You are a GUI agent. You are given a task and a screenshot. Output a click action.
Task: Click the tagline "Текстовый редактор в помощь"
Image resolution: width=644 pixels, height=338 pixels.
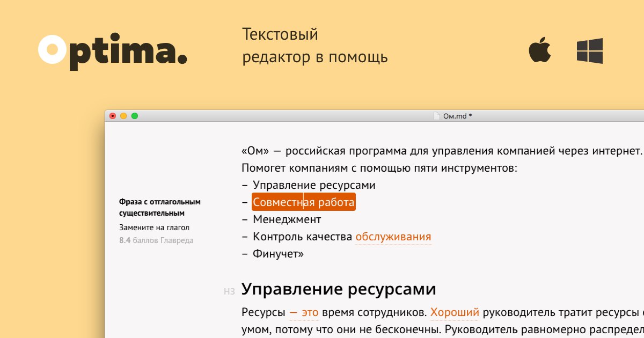pyautogui.click(x=315, y=46)
